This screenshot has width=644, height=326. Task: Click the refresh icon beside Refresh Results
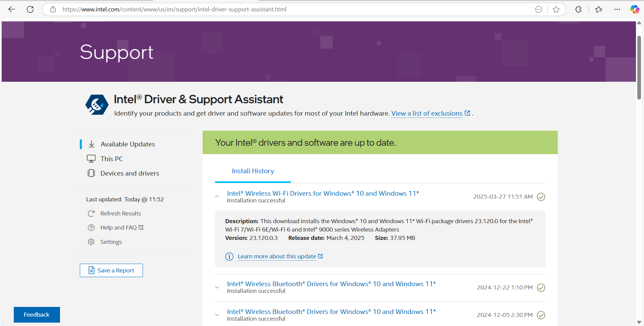pos(91,213)
